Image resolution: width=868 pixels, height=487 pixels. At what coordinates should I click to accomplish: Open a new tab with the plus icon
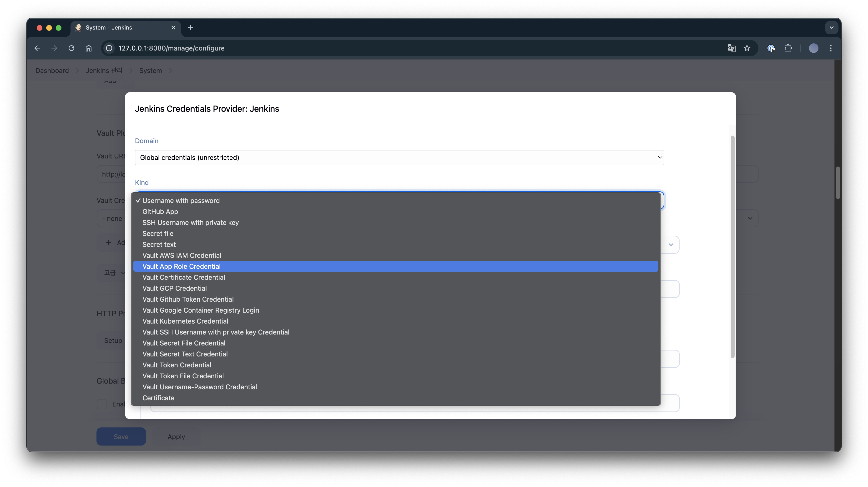click(190, 28)
